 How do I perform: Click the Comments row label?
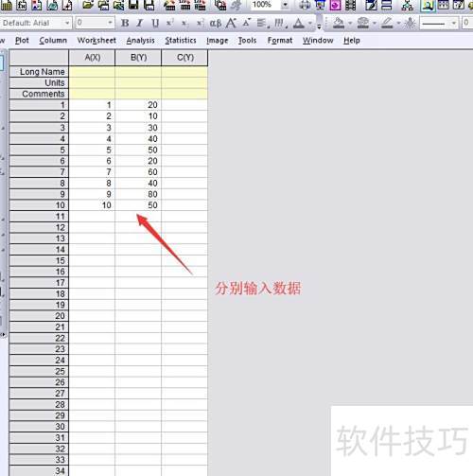click(39, 94)
